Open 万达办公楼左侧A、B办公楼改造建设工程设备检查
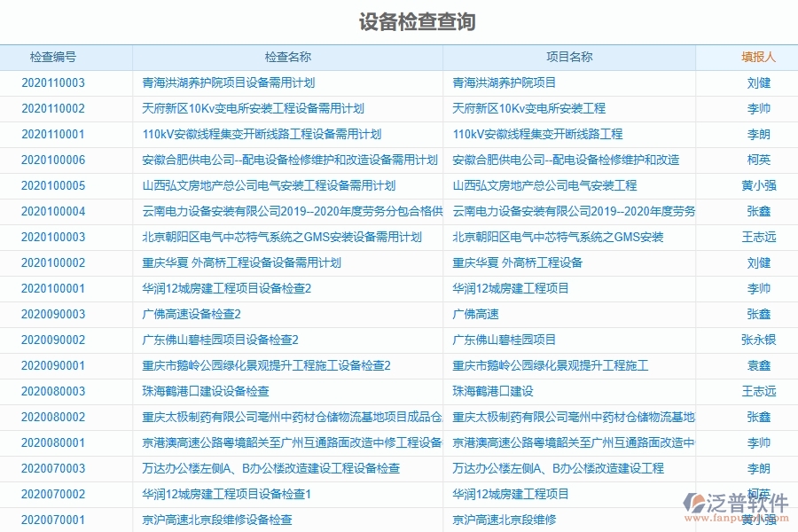 265,467
